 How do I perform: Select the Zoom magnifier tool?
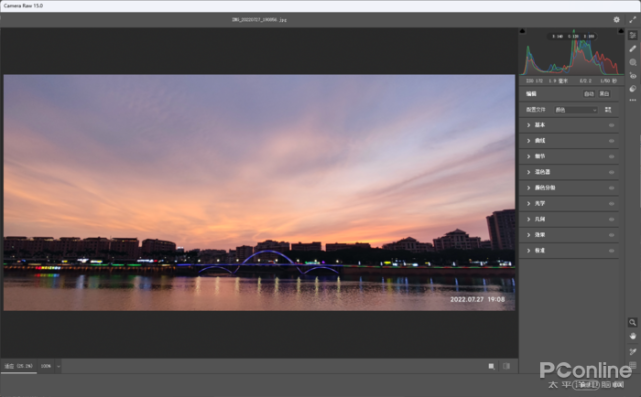632,323
